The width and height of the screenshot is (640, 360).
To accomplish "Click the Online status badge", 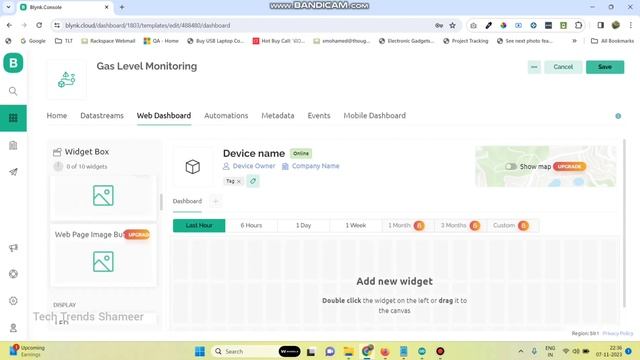I will 301,153.
